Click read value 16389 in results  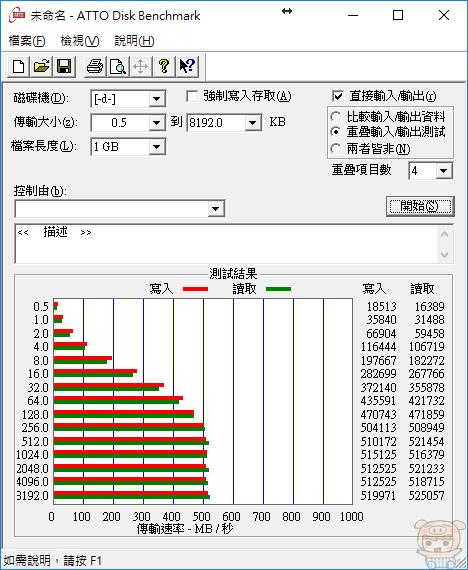click(x=429, y=307)
